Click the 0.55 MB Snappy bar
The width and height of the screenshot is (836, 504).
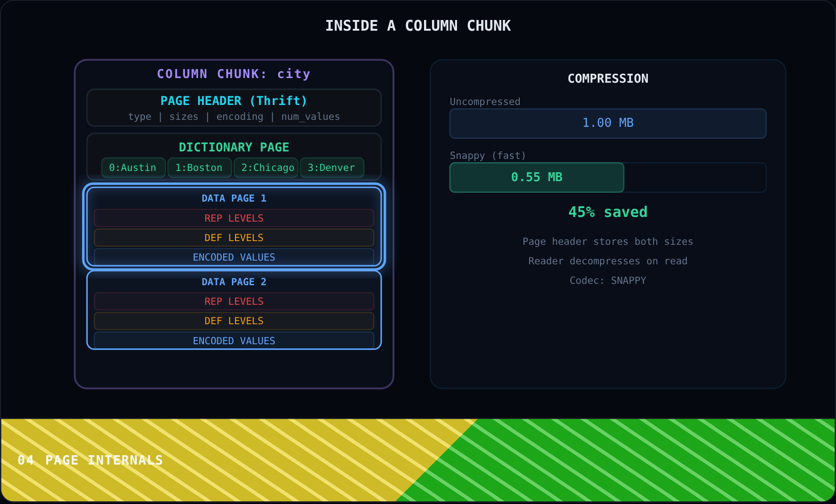[x=537, y=177]
